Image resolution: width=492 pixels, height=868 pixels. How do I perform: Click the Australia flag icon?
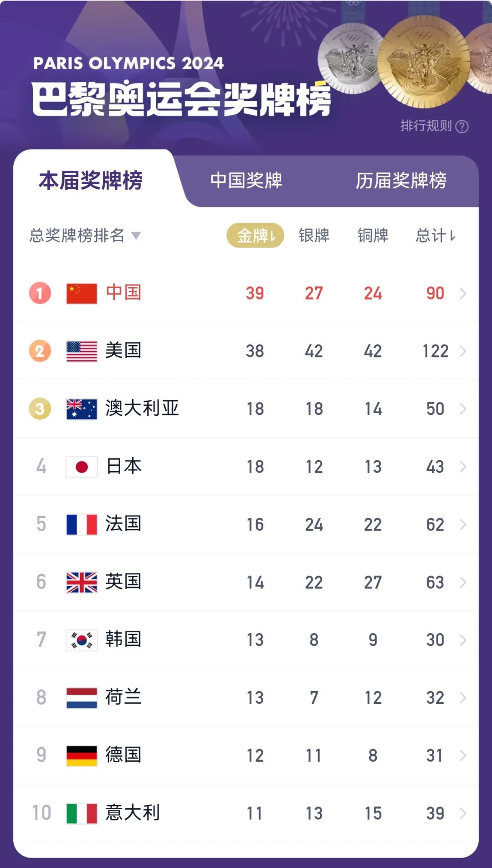82,409
